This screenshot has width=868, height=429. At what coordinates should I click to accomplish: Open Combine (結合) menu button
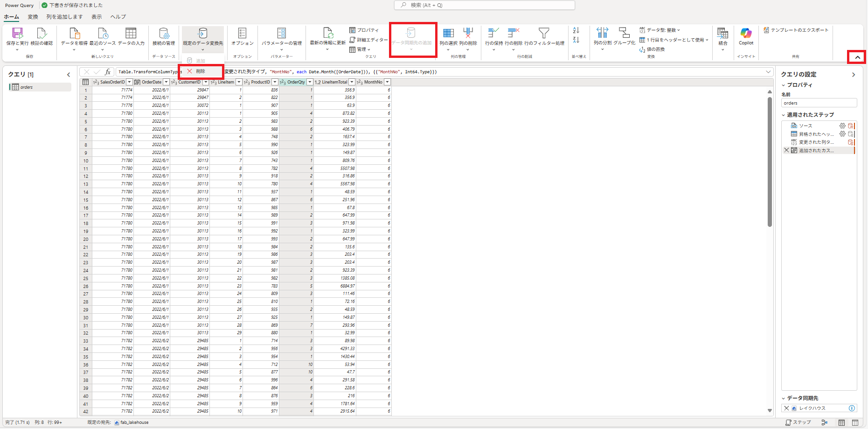[723, 39]
